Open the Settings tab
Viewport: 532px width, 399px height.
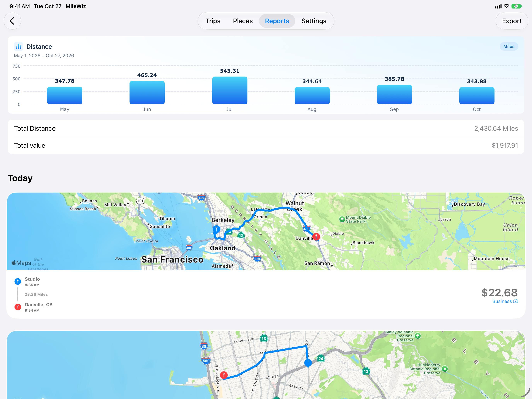(x=314, y=21)
